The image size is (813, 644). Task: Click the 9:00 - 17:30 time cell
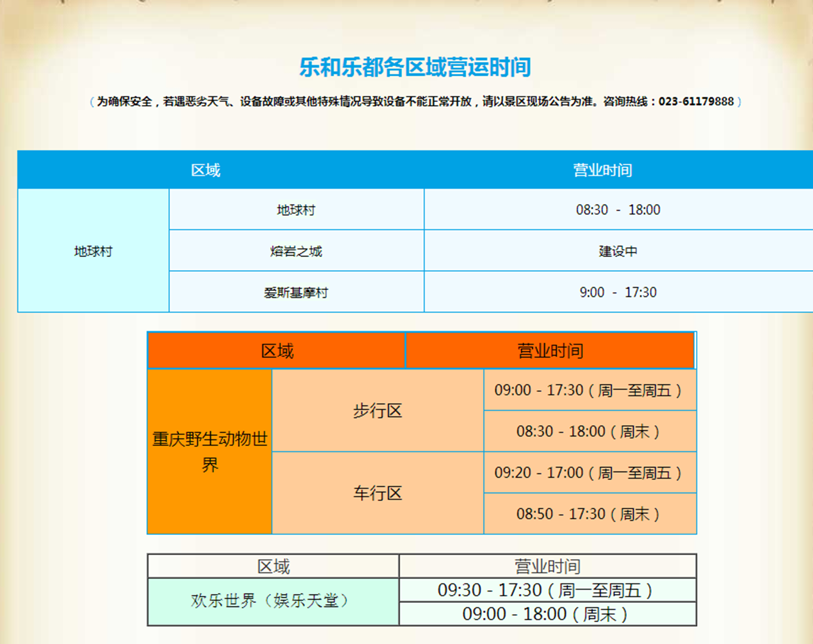point(618,292)
